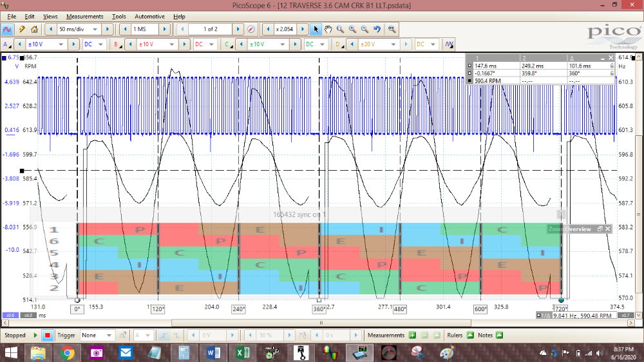
Task: Open the Help menu
Action: tap(179, 17)
